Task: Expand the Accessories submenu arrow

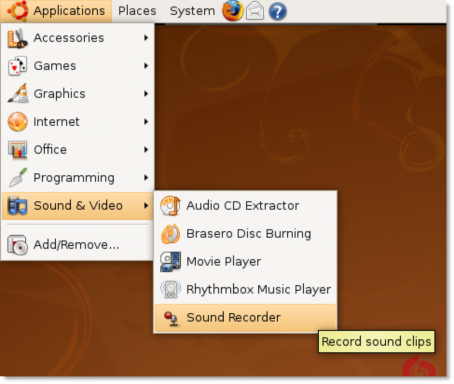Action: (x=146, y=38)
